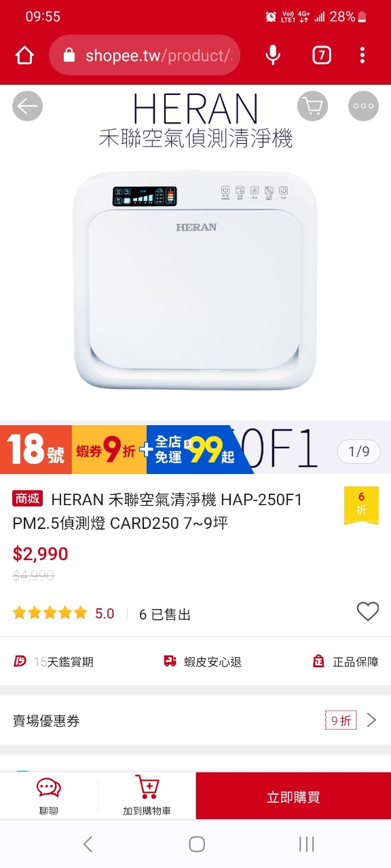Tap the browser home icon

24,56
